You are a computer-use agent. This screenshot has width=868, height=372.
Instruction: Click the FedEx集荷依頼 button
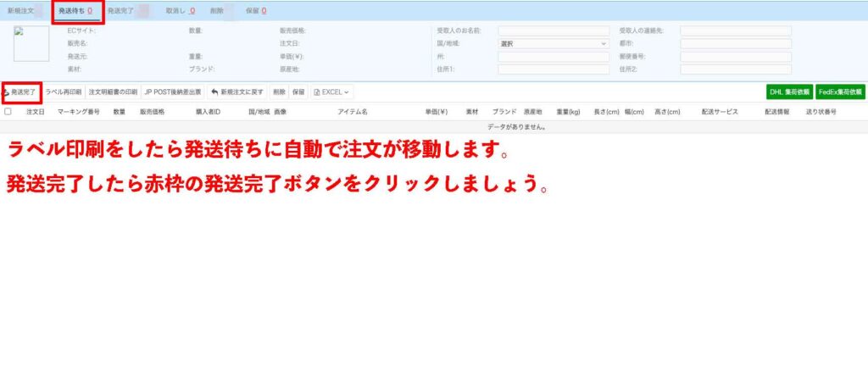tap(840, 92)
